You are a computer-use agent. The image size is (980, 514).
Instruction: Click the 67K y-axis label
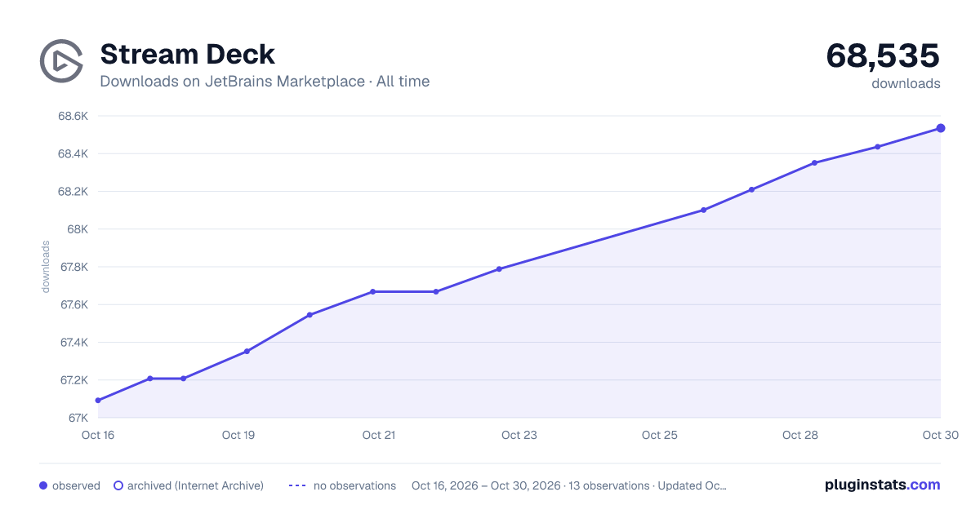(78, 418)
